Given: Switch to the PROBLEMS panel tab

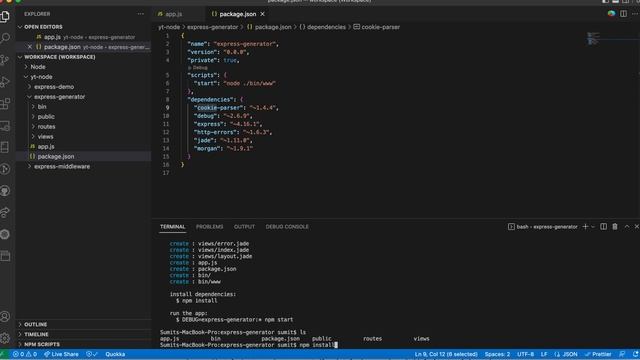Looking at the screenshot, I should point(209,227).
